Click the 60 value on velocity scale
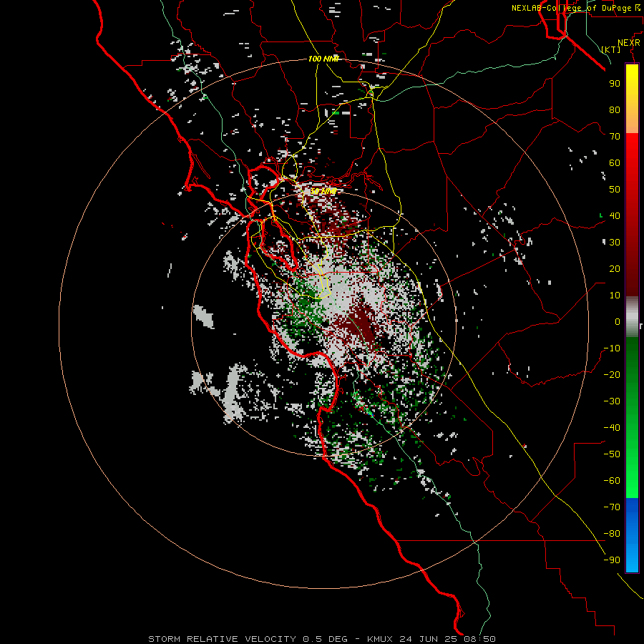The image size is (644, 644). tap(615, 162)
